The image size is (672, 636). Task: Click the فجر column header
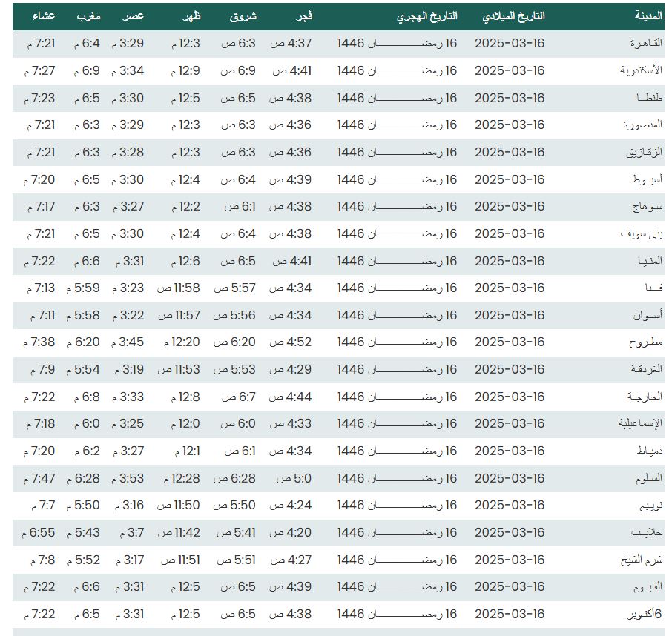[304, 16]
